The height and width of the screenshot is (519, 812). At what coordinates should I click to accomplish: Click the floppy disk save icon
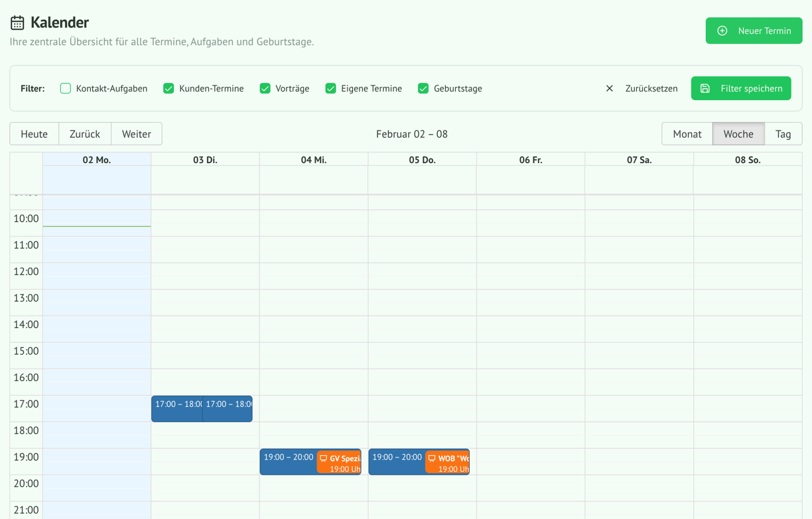pyautogui.click(x=705, y=88)
